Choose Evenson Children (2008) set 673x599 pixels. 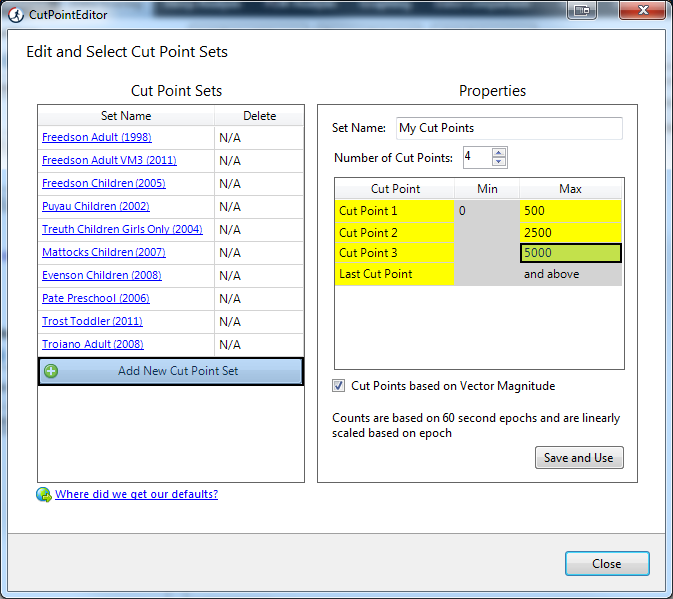pos(101,275)
